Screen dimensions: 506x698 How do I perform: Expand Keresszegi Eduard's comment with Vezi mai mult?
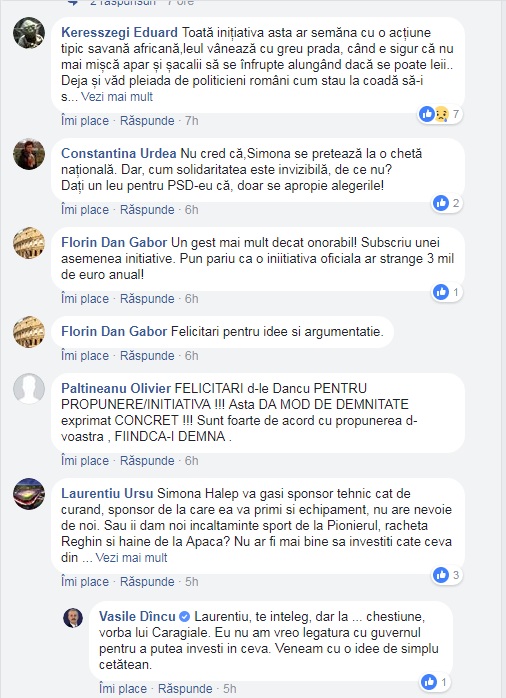click(x=117, y=97)
